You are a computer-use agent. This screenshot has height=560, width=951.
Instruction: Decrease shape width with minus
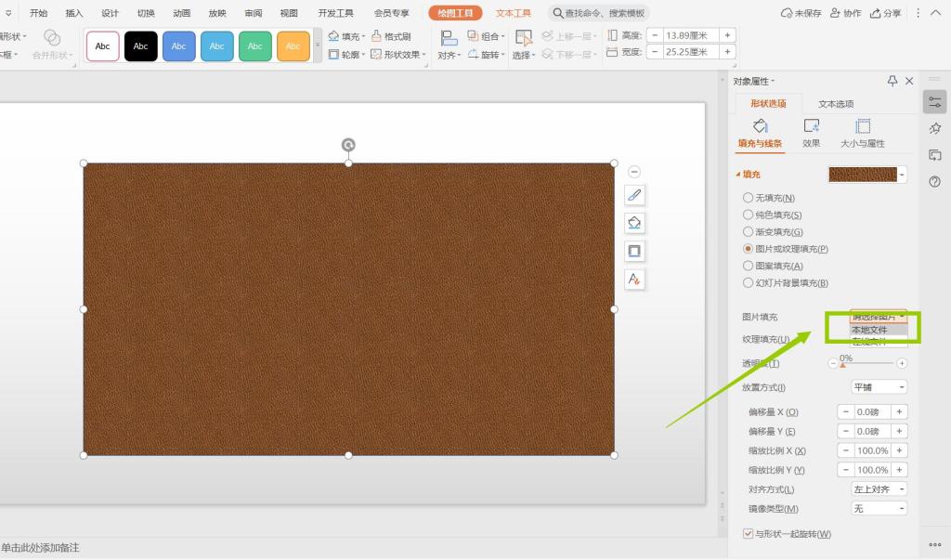(655, 52)
